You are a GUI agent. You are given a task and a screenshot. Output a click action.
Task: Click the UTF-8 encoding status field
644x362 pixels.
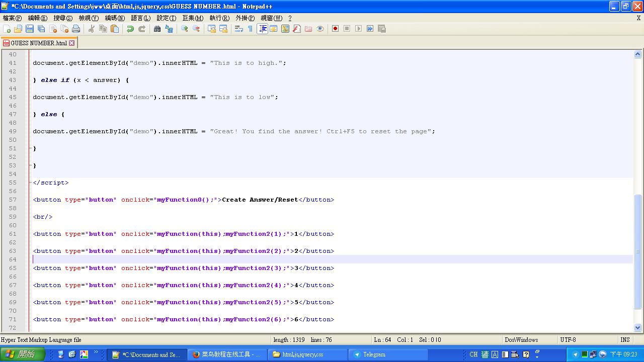point(568,340)
